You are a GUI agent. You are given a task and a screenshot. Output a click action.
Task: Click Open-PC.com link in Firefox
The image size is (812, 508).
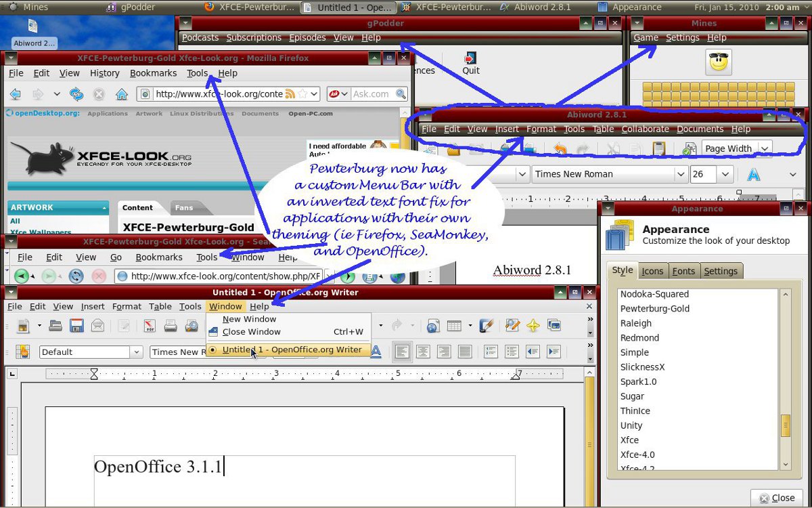pos(311,114)
